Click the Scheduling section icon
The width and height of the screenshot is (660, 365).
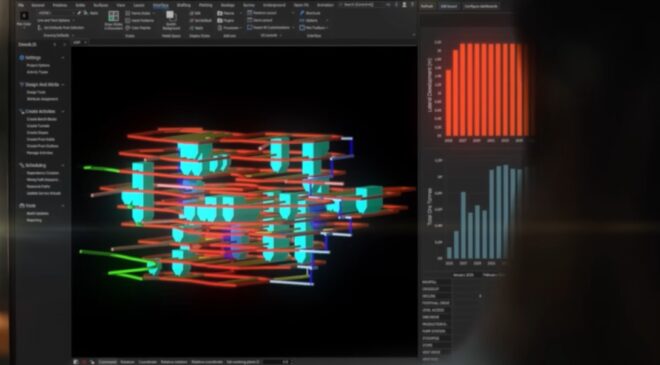point(21,165)
